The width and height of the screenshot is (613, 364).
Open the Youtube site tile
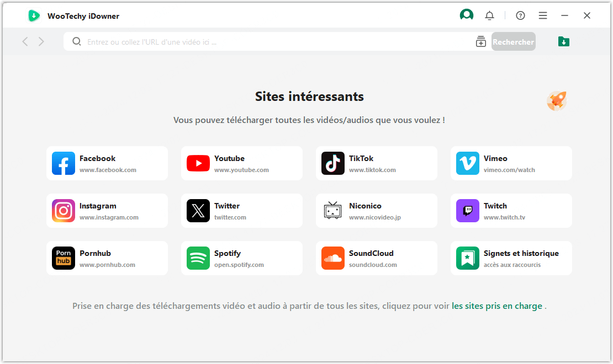(242, 163)
